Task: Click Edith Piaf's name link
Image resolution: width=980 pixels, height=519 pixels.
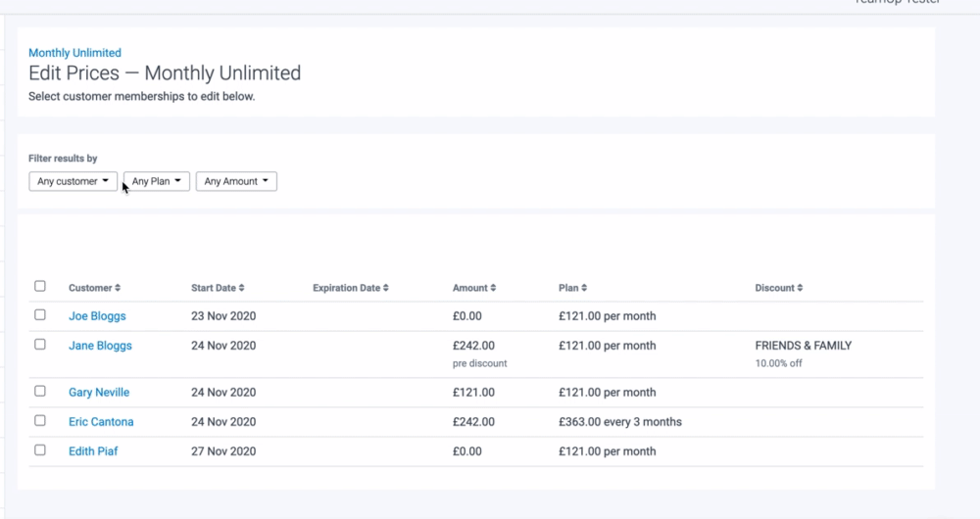Action: [x=93, y=451]
